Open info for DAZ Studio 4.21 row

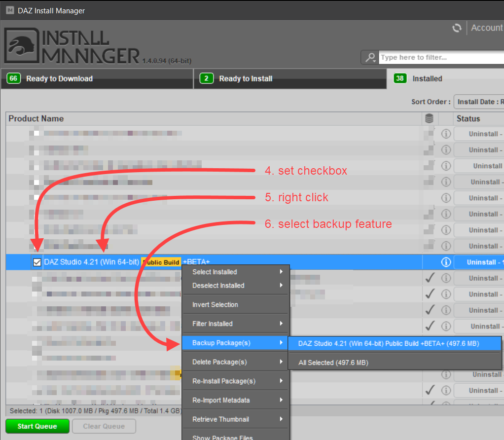tap(446, 262)
